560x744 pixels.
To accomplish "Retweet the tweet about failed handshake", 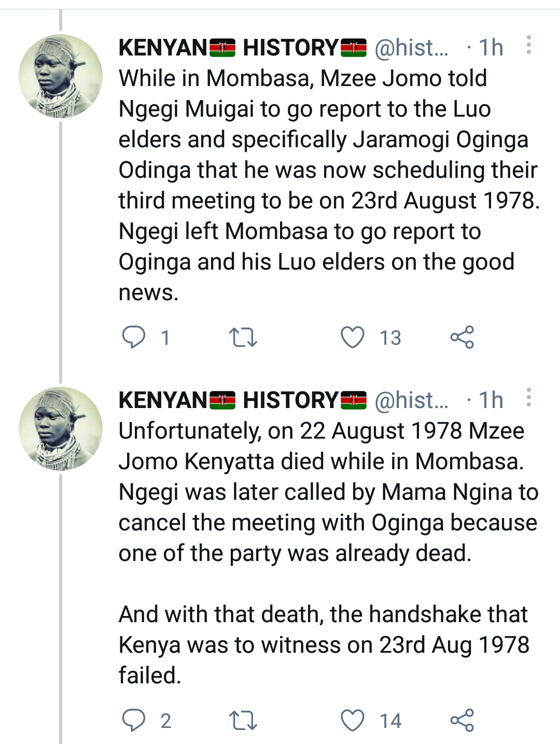I will click(243, 720).
